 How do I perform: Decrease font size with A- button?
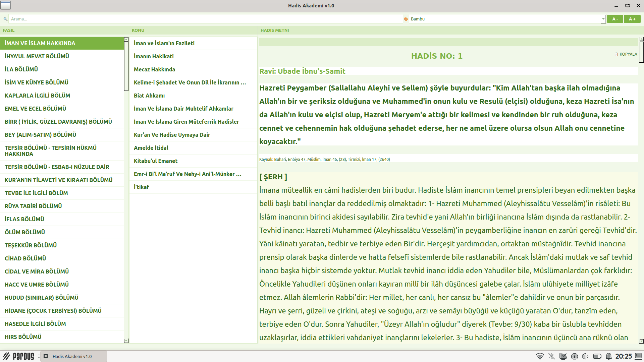point(615,19)
